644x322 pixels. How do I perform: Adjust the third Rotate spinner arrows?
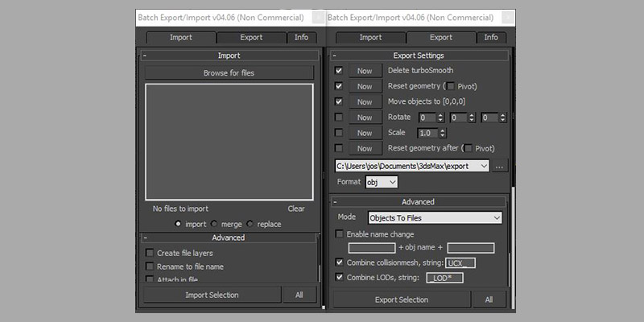click(502, 118)
